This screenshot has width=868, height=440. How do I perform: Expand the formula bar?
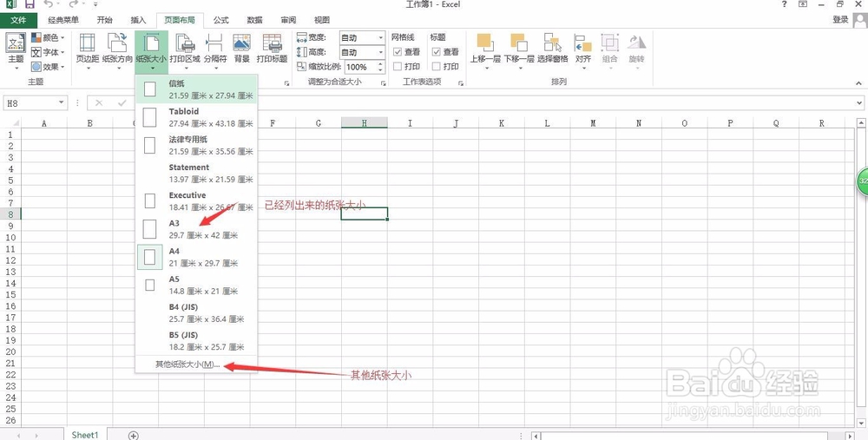coord(859,103)
